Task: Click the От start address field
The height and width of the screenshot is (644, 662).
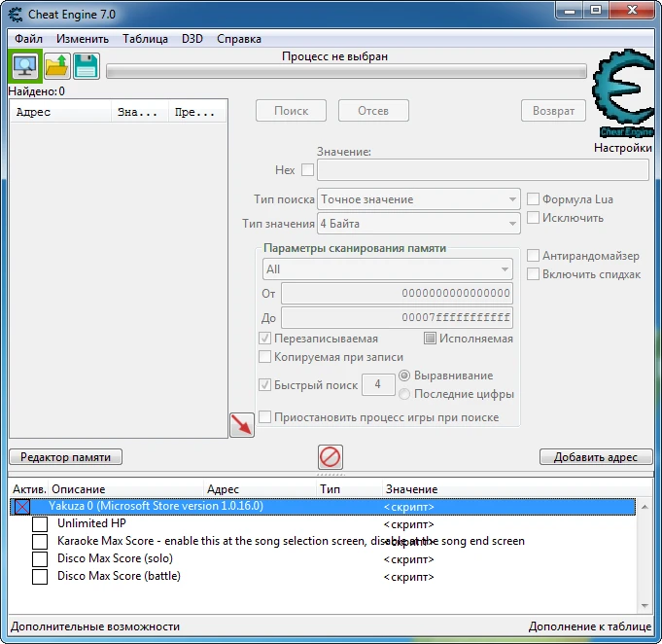Action: 397,293
